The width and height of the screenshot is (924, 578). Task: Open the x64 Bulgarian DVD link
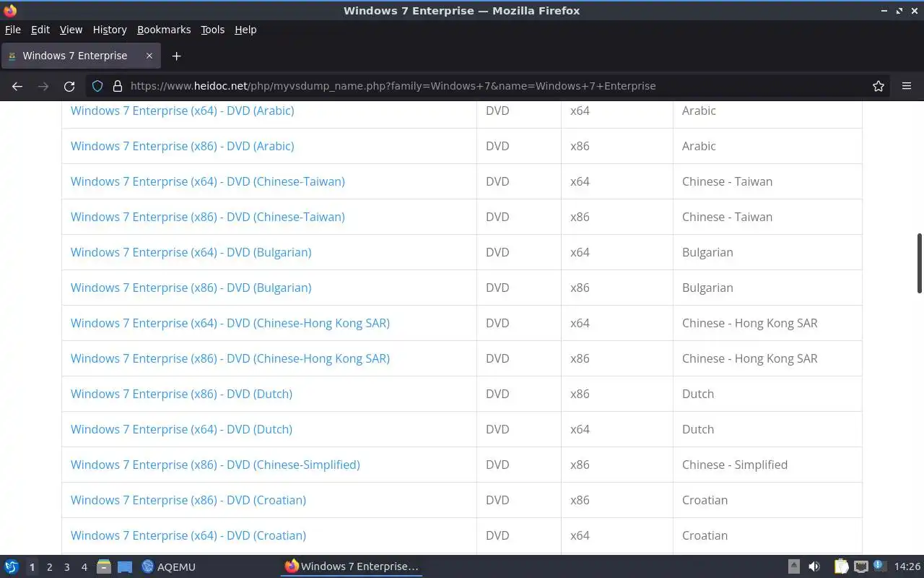coord(191,252)
